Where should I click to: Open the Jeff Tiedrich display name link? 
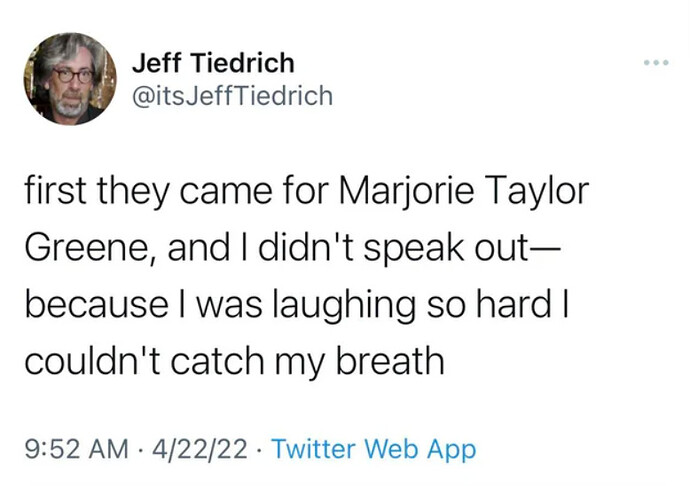click(213, 64)
